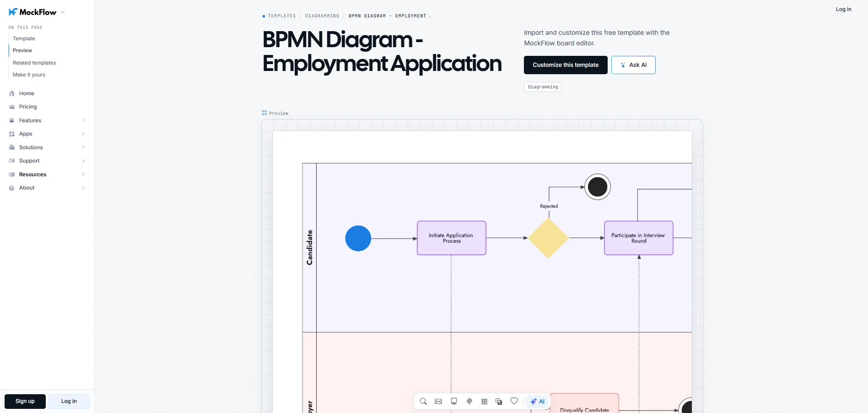Click the Participate in Interview Round box
Screen dimensions: 868x413
click(639, 238)
